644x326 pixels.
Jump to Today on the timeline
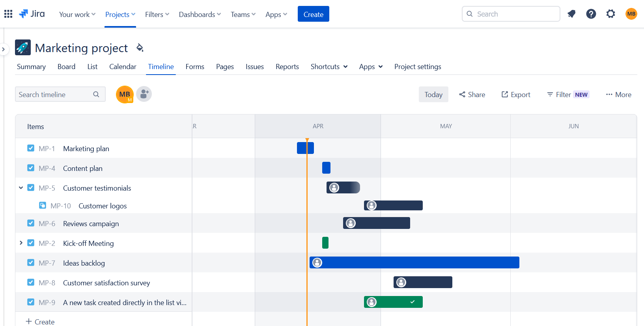pyautogui.click(x=433, y=95)
